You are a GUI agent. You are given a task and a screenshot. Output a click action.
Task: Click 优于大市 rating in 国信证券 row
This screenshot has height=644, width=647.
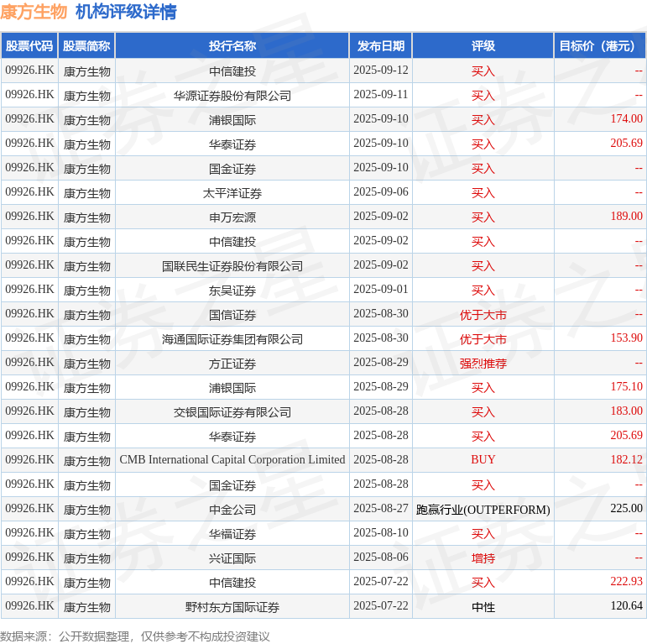[483, 315]
